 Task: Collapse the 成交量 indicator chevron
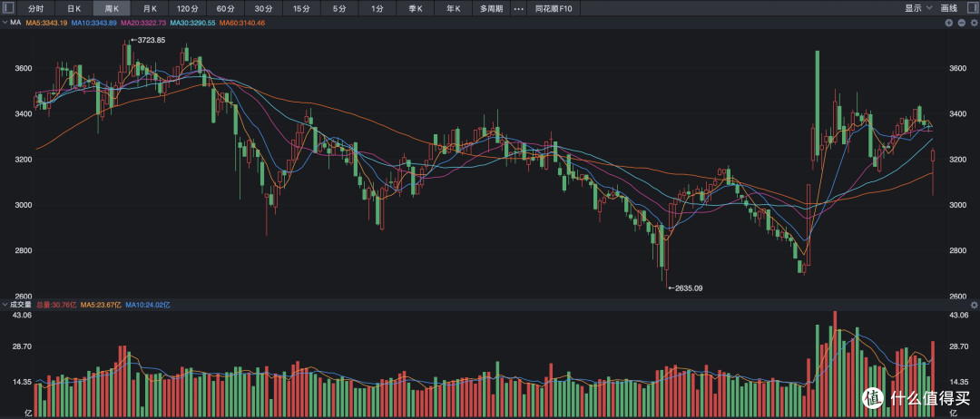5,305
